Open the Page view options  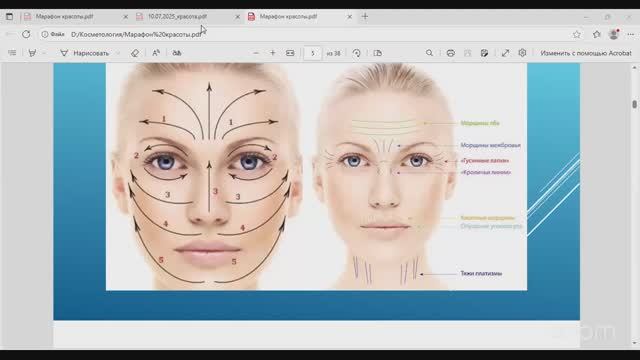[378, 53]
